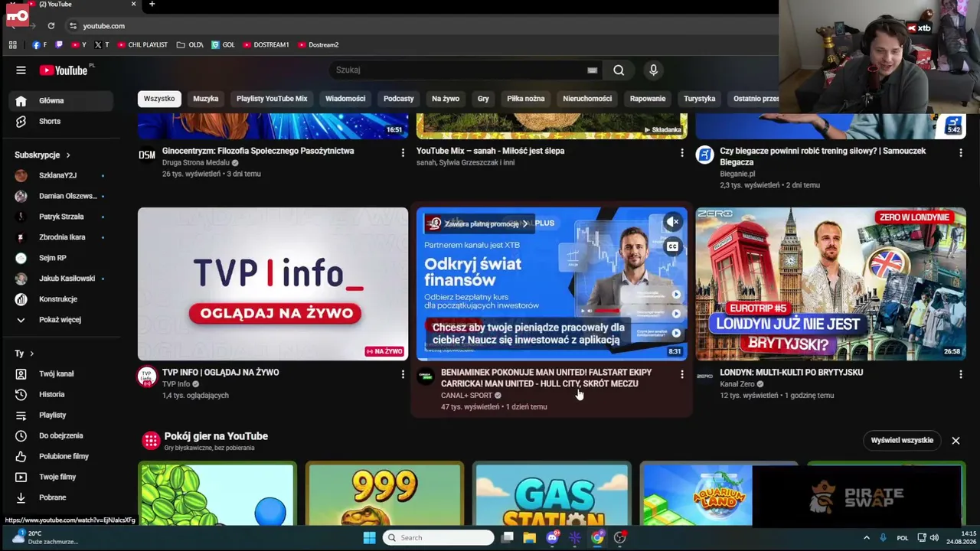The image size is (980, 551).
Task: Open the Chrome apps grid shortcut
Action: (x=13, y=45)
